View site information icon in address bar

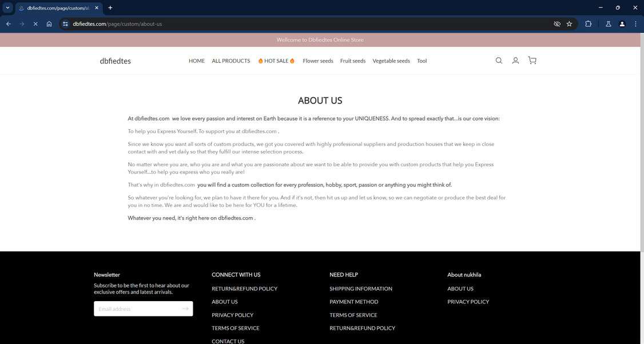click(x=65, y=24)
